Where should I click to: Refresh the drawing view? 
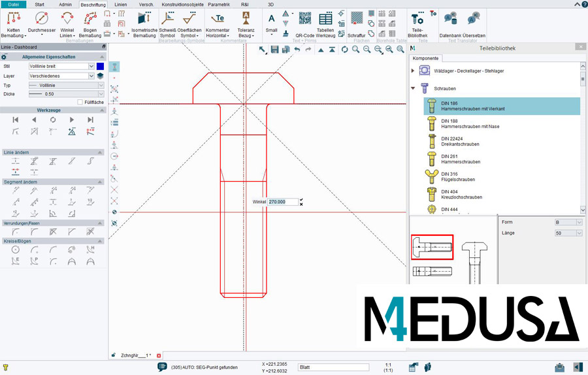point(344,50)
